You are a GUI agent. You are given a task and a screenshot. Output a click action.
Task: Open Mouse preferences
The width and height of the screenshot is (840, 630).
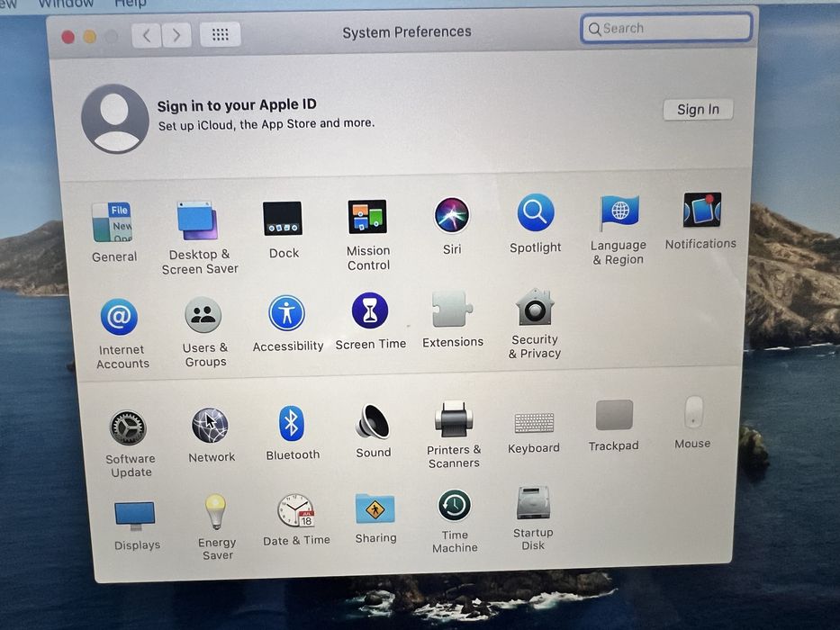[692, 422]
